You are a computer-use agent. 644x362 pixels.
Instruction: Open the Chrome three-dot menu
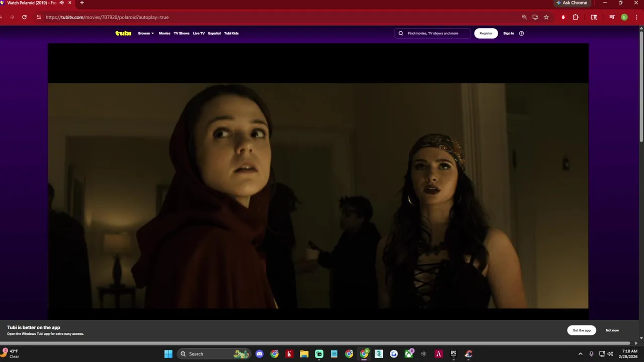637,17
